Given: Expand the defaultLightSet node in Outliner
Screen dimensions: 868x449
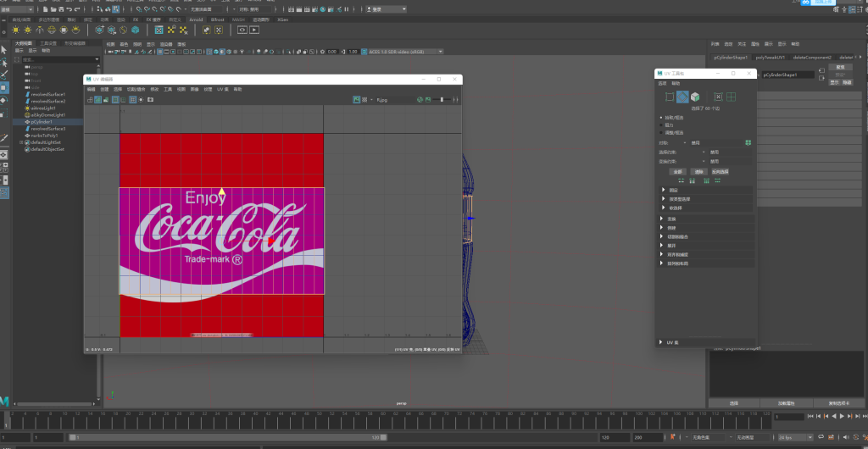Looking at the screenshot, I should pos(21,142).
